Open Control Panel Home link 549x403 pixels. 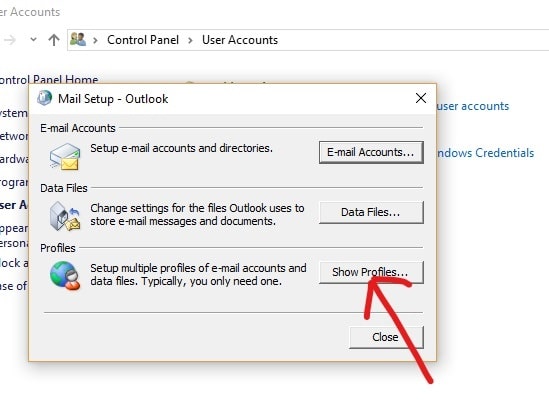(x=49, y=80)
